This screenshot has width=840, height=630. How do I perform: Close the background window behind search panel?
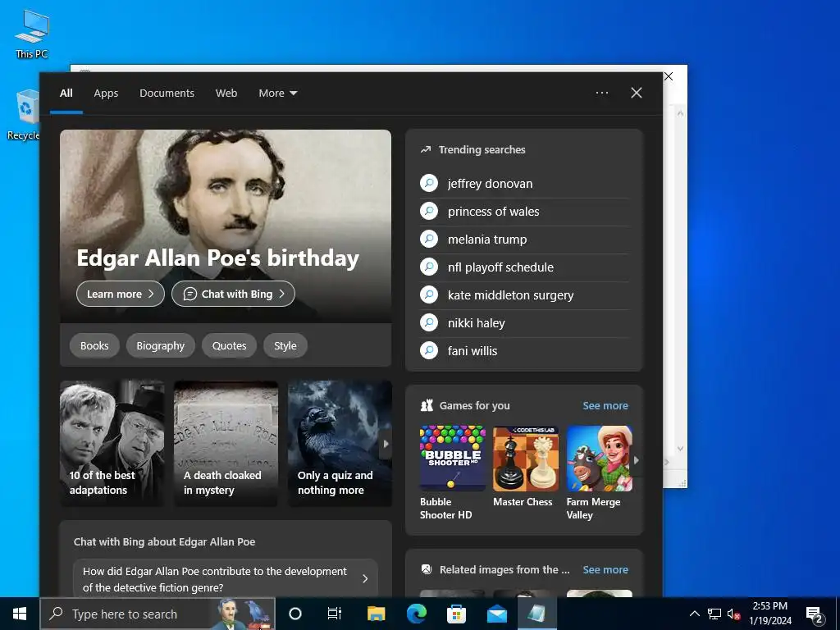(669, 76)
